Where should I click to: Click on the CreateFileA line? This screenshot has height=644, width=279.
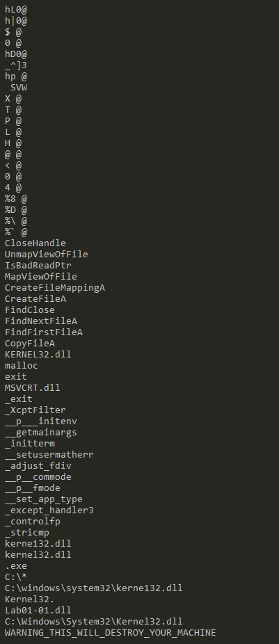pyautogui.click(x=35, y=298)
